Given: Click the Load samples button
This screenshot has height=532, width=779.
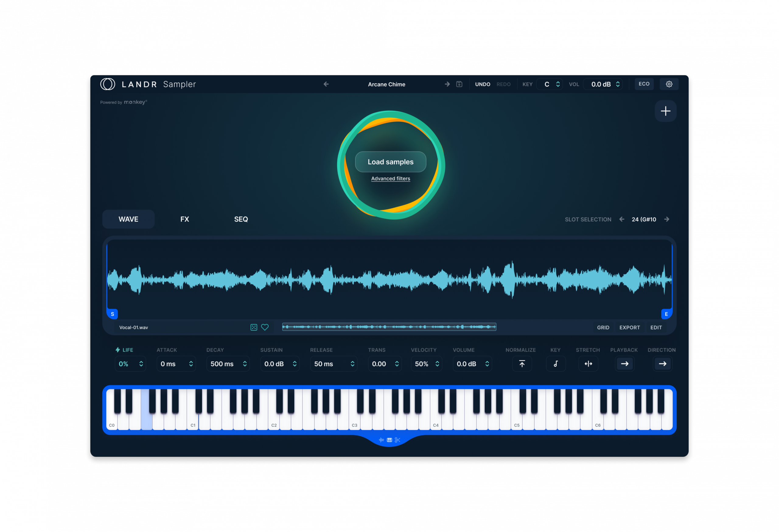Looking at the screenshot, I should (x=390, y=162).
